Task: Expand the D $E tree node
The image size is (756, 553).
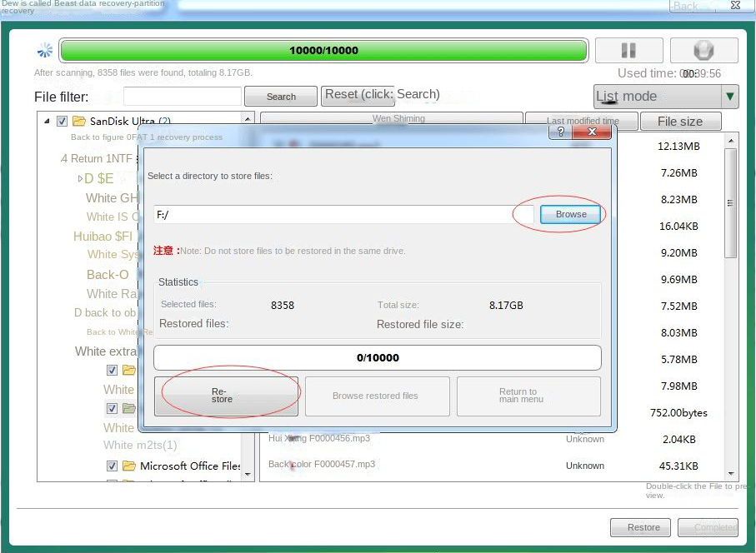Action: pos(80,177)
